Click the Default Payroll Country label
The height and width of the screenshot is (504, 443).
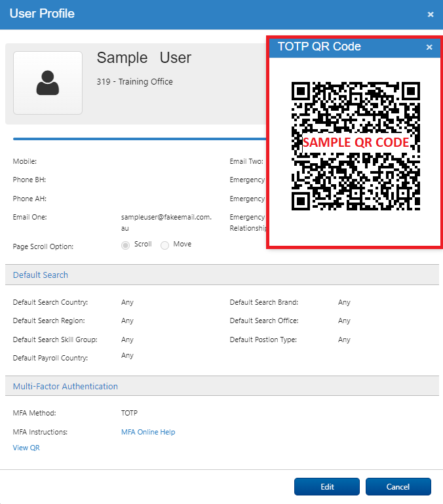click(x=50, y=358)
